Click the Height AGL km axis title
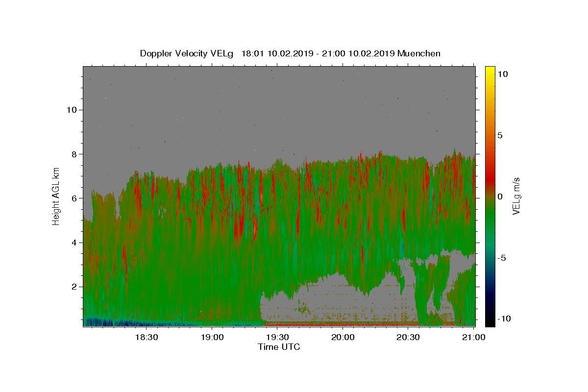Viewport: 588px width, 392px height. coord(56,196)
